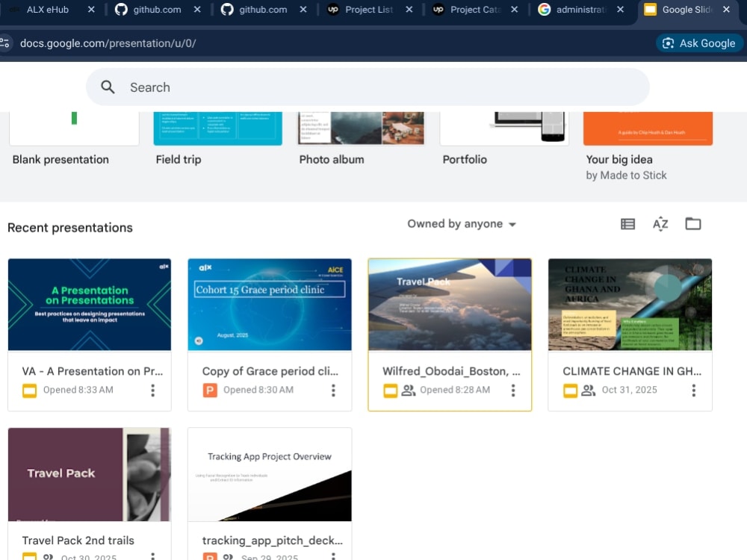The height and width of the screenshot is (560, 747).
Task: Open more options for Wilfred_Obodai_Boston
Action: tap(513, 391)
